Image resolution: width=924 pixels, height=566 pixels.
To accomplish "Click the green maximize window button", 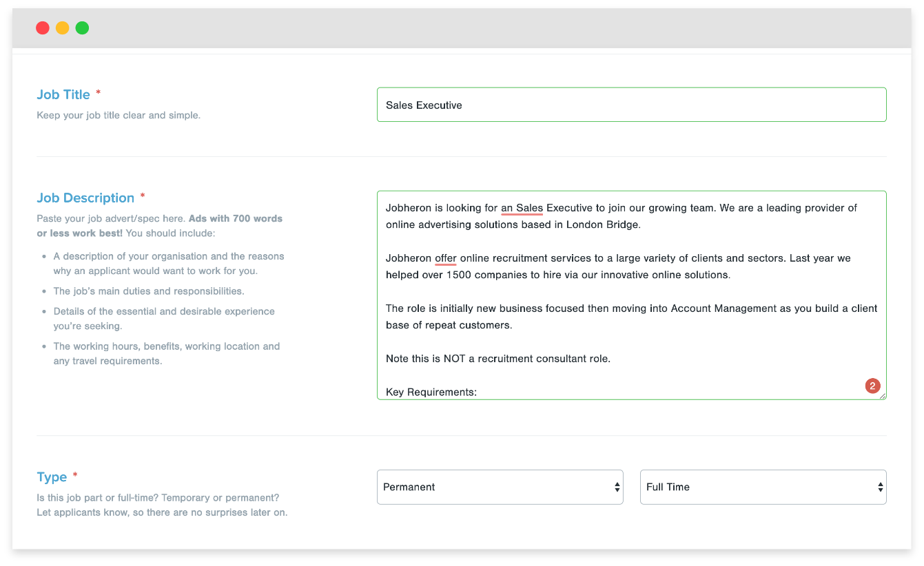I will click(82, 28).
